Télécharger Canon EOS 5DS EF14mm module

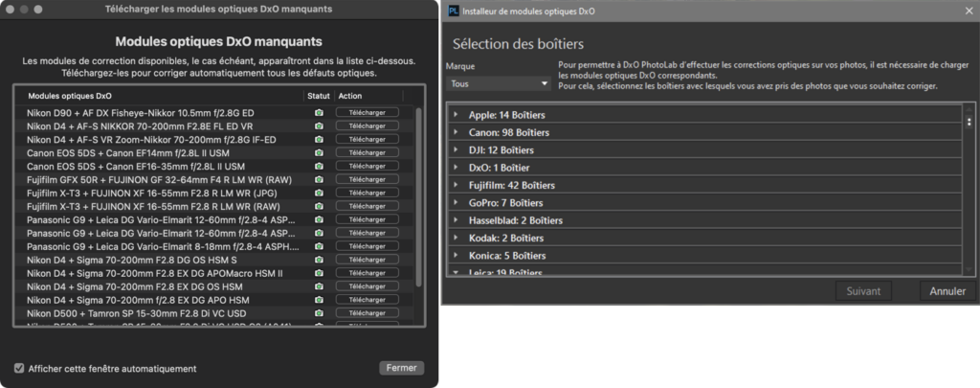(x=367, y=152)
